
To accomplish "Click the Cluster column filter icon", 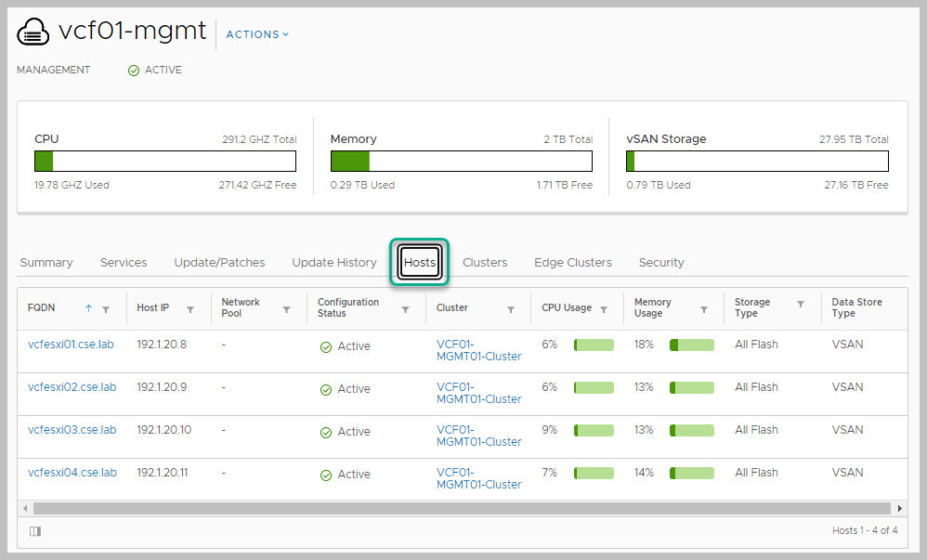I will pyautogui.click(x=511, y=309).
